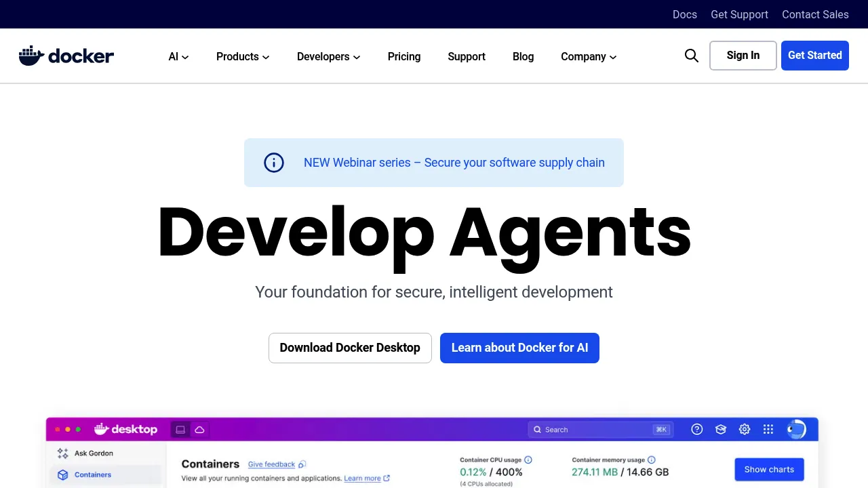Select the local laptop mode icon
Viewport: 868px width, 488px height.
click(x=180, y=430)
